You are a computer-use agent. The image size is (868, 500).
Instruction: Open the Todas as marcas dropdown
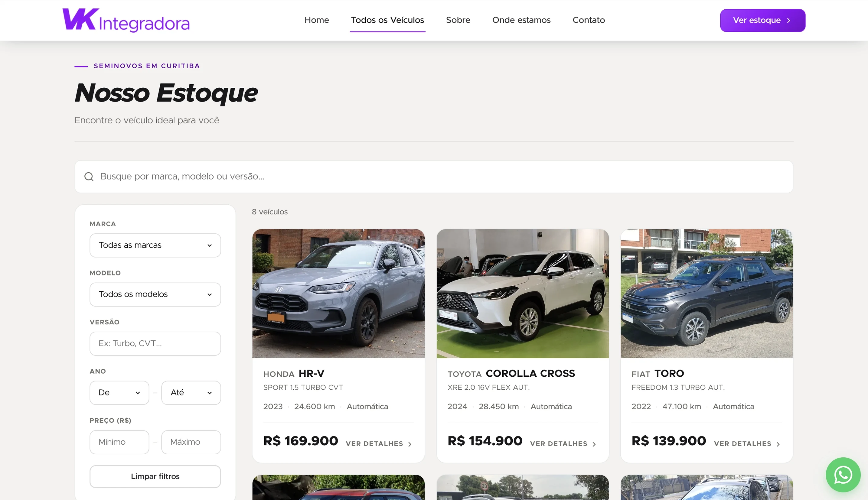tap(155, 245)
